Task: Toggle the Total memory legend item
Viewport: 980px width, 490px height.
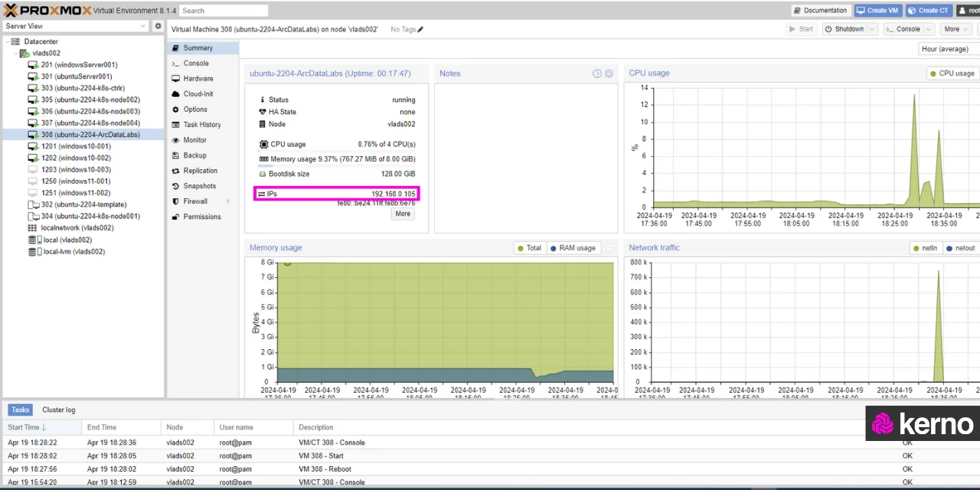Action: click(x=529, y=248)
